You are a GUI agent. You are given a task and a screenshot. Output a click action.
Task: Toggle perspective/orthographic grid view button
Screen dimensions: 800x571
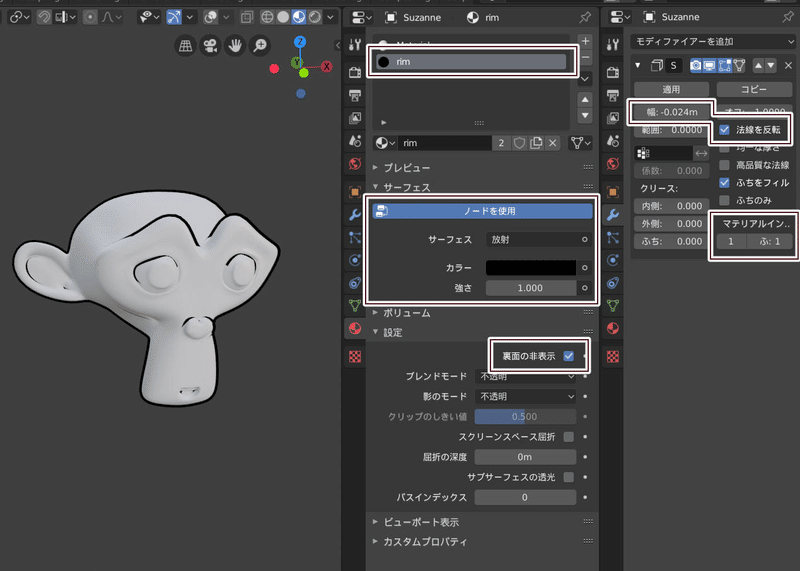tap(186, 46)
